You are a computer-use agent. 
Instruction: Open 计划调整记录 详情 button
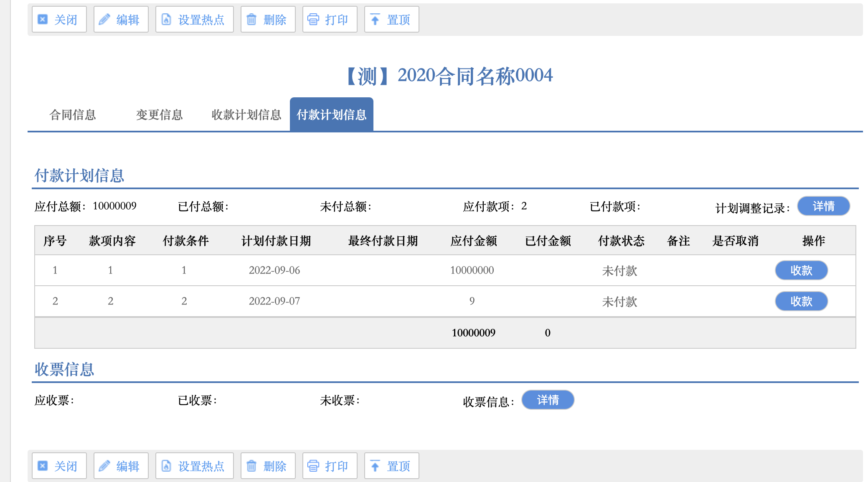(x=823, y=206)
